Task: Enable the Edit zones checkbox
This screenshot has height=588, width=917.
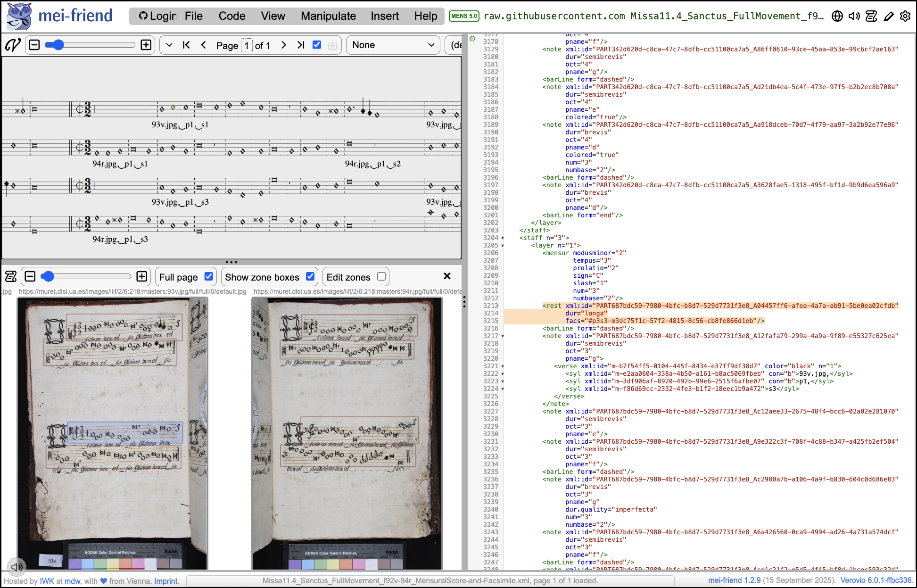Action: tap(381, 277)
